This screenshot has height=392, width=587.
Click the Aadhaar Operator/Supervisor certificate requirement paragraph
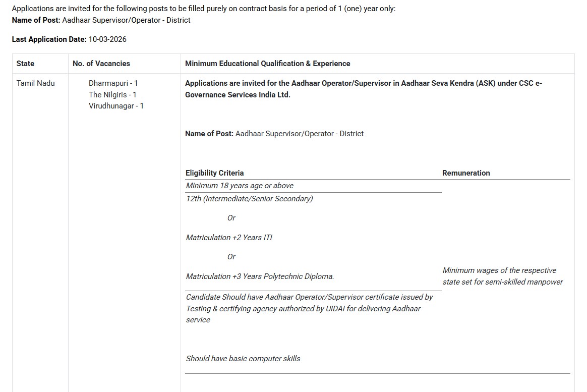pos(309,308)
